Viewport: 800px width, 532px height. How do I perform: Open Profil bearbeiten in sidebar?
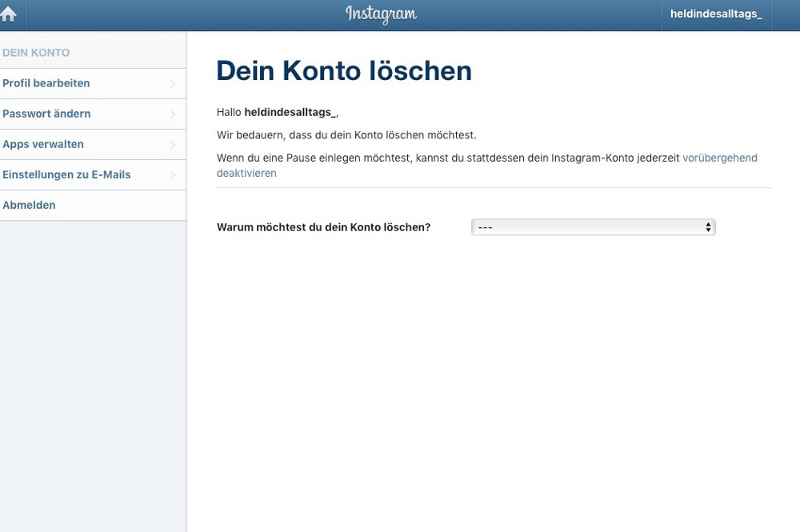[93, 84]
